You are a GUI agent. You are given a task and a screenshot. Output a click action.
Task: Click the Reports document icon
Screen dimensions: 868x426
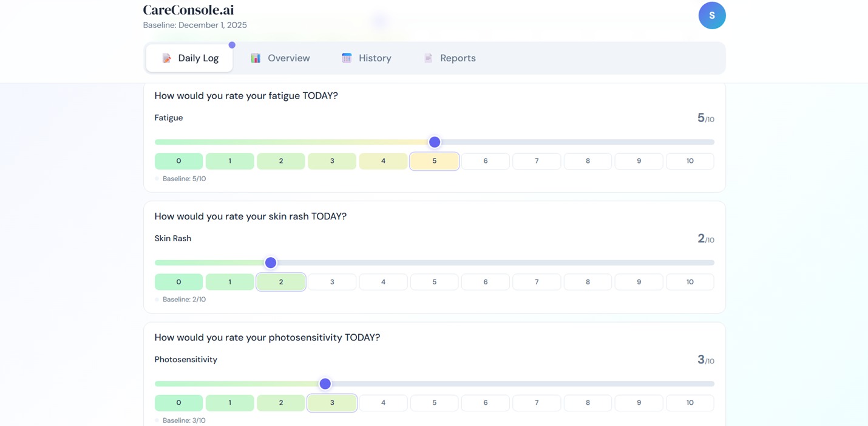[x=428, y=58]
